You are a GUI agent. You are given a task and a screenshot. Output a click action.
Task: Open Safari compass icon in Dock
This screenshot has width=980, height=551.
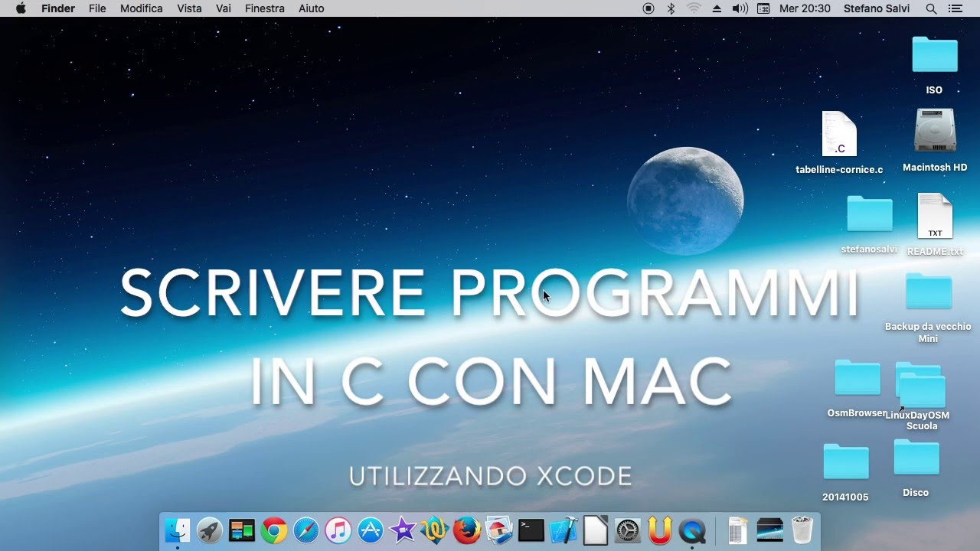tap(305, 530)
